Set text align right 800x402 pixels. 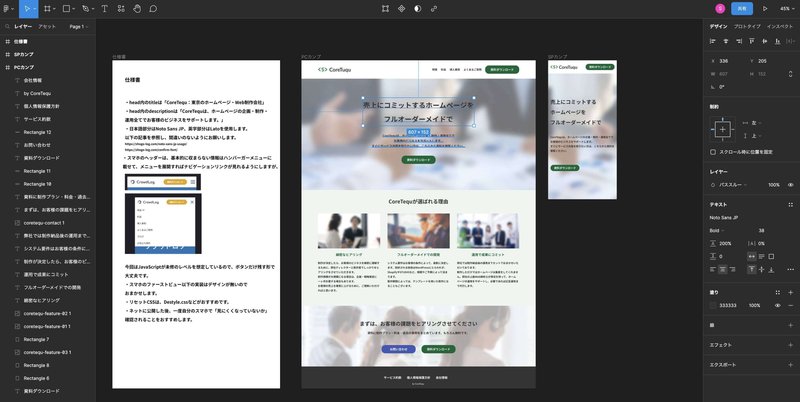(733, 269)
